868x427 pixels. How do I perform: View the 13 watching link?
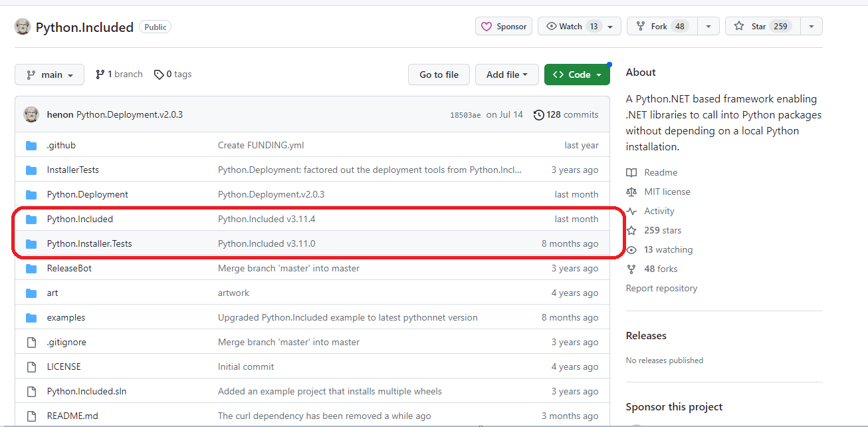tap(659, 249)
